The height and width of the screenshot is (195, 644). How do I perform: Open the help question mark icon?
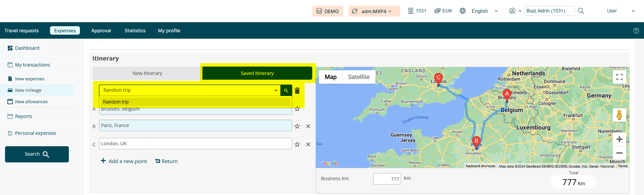636,31
